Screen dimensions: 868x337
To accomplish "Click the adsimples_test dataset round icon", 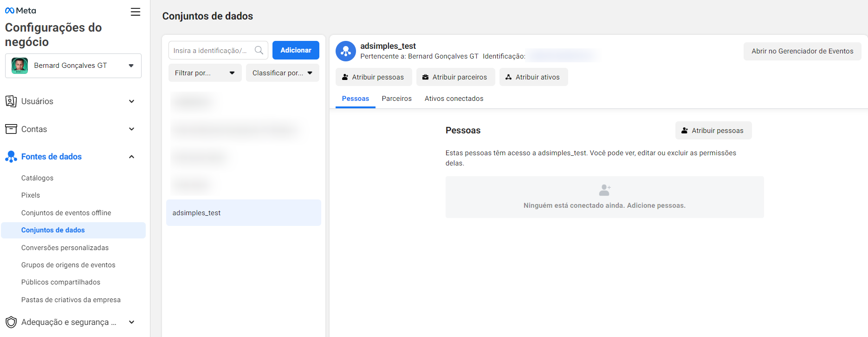I will click(x=346, y=51).
